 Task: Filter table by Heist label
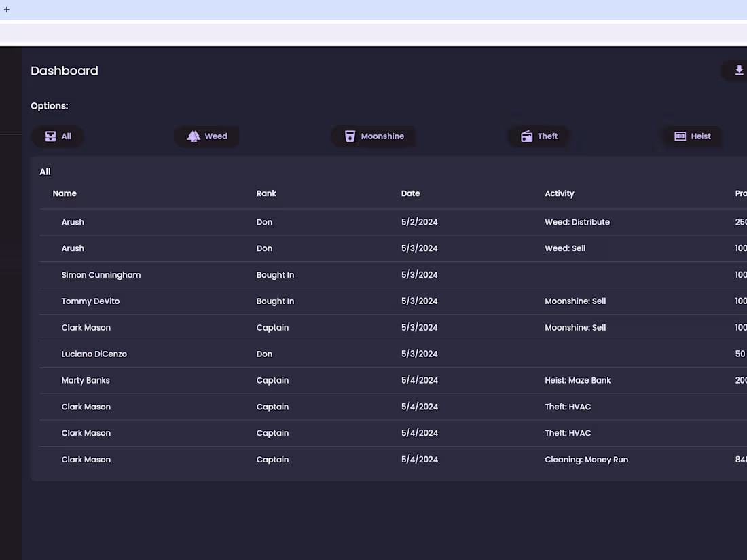pyautogui.click(x=701, y=136)
